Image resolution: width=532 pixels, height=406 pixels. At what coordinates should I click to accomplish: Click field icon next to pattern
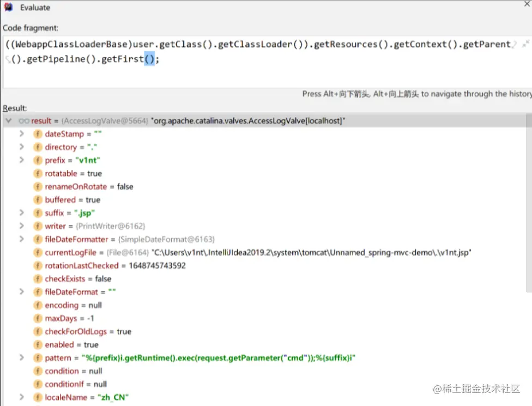37,358
